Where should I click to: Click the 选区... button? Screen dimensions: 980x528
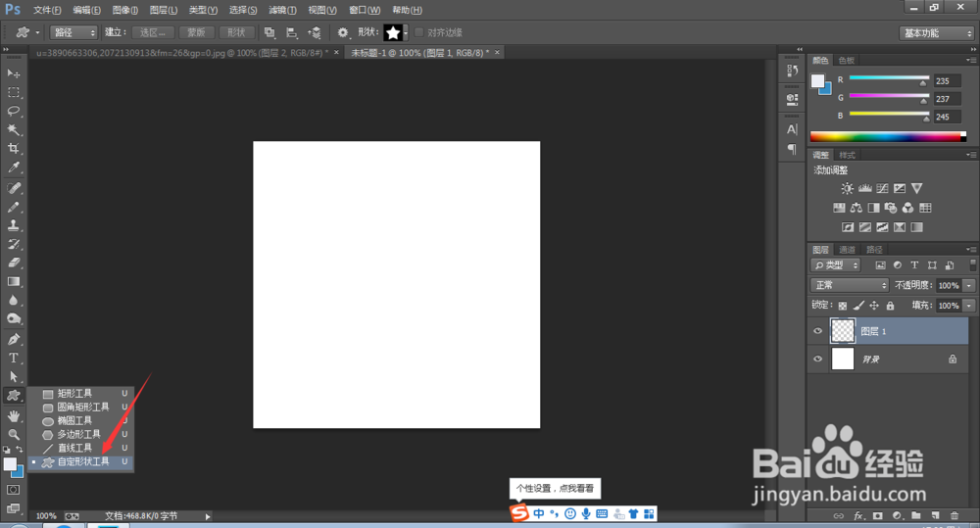coord(153,32)
